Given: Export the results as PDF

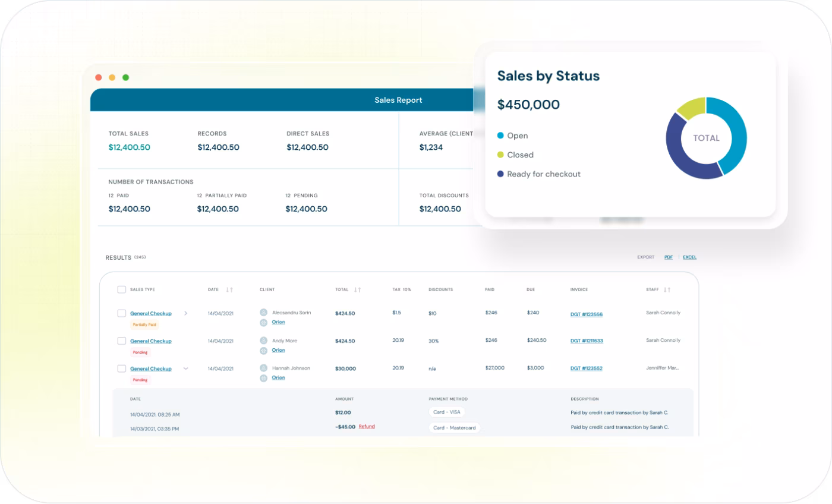Looking at the screenshot, I should click(x=669, y=257).
